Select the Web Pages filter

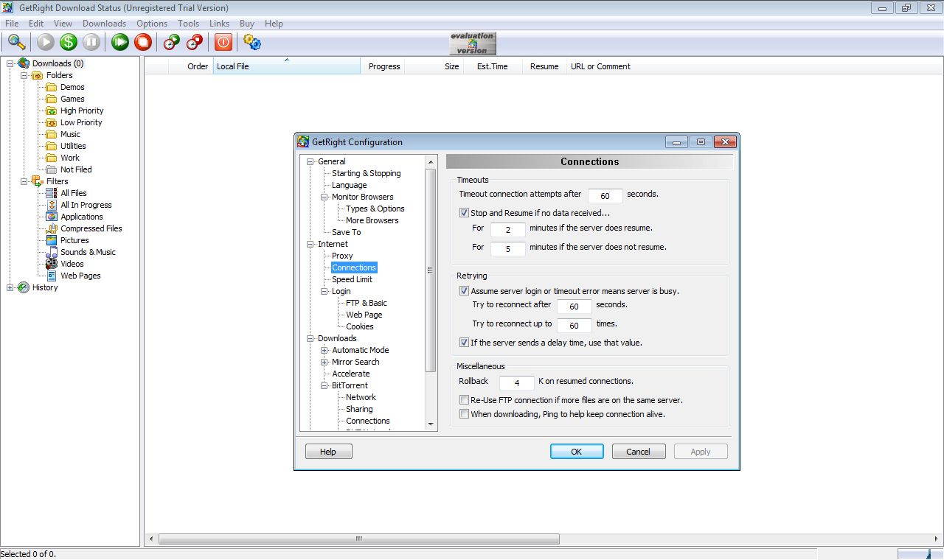(x=80, y=276)
